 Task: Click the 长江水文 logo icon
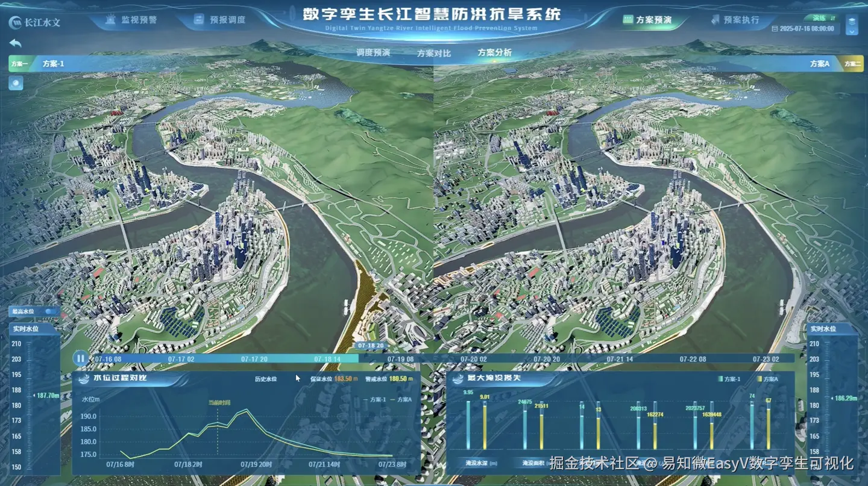point(15,22)
